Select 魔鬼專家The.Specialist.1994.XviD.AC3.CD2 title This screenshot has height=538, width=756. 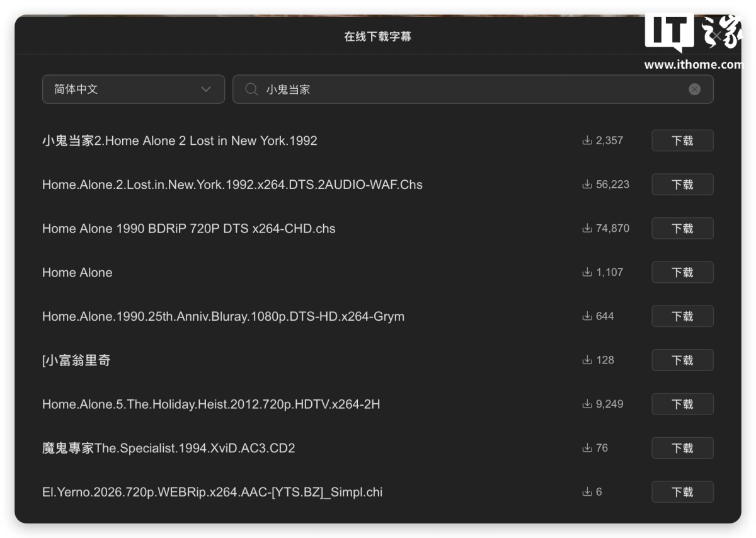pos(169,448)
